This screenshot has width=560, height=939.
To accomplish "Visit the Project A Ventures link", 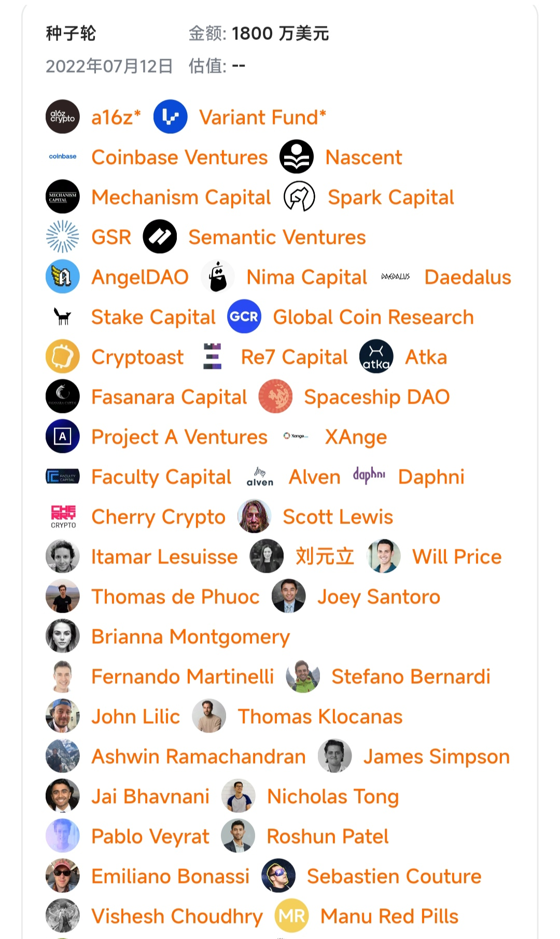I will [179, 437].
